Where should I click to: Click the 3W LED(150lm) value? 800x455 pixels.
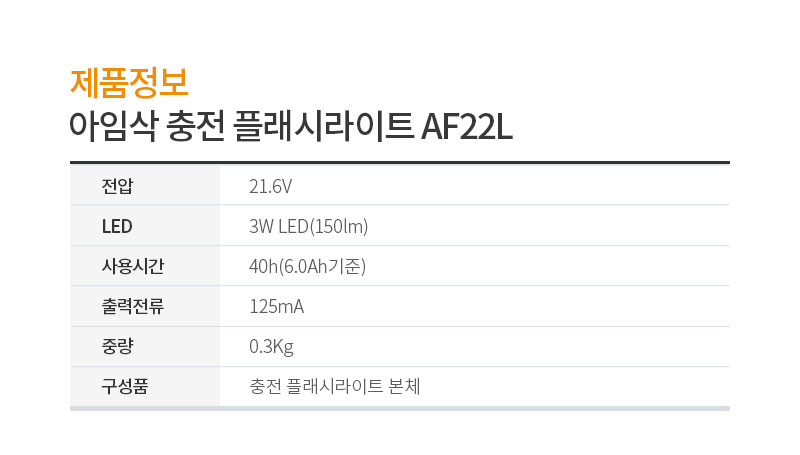(309, 226)
